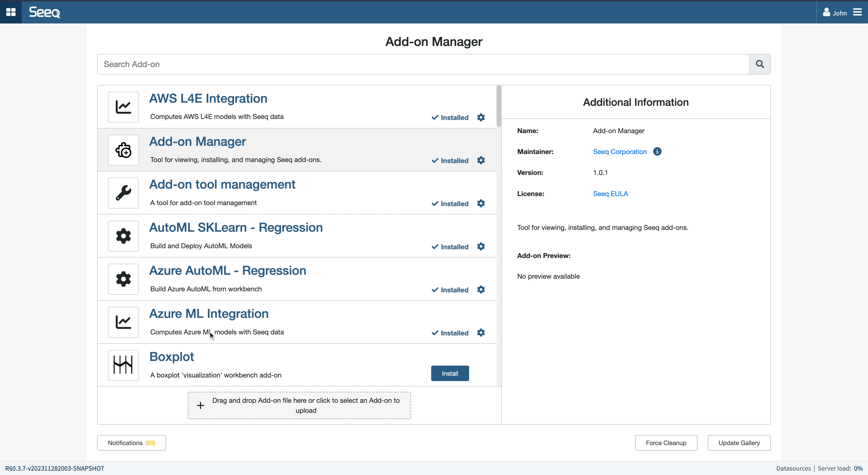
Task: Click the Boxplot add-on icon
Action: coord(123,365)
